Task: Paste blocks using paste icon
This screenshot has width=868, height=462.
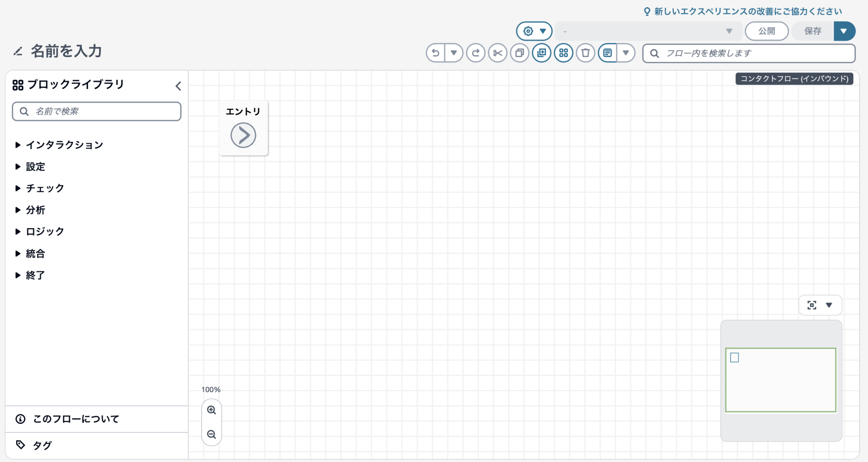Action: coord(542,53)
